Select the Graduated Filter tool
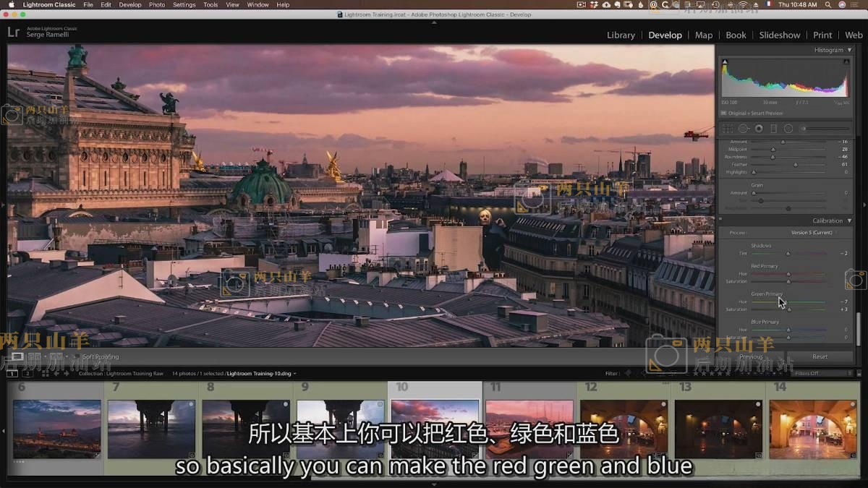Image resolution: width=868 pixels, height=488 pixels. click(773, 129)
